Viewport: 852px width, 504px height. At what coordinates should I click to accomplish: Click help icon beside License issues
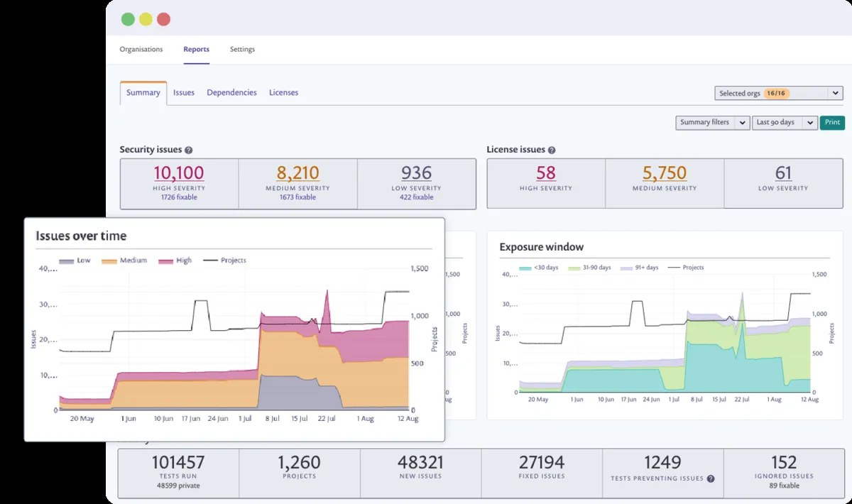click(552, 150)
